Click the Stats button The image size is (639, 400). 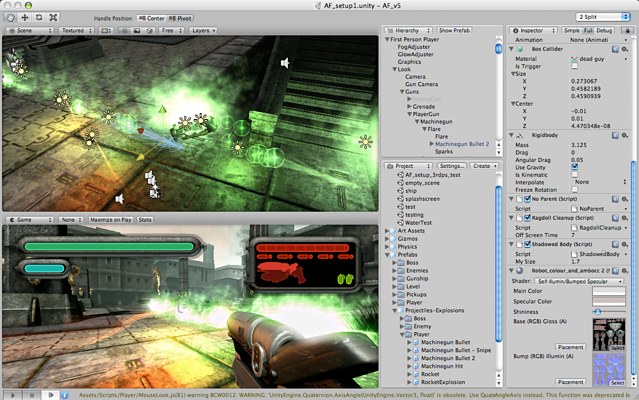(145, 220)
